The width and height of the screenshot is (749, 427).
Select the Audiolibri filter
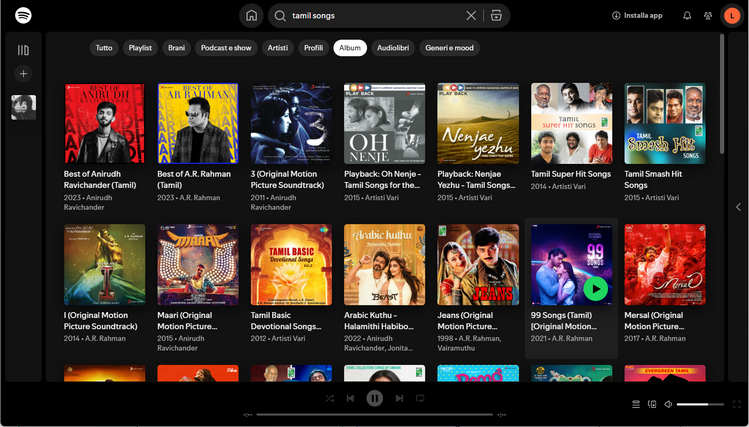pos(393,48)
